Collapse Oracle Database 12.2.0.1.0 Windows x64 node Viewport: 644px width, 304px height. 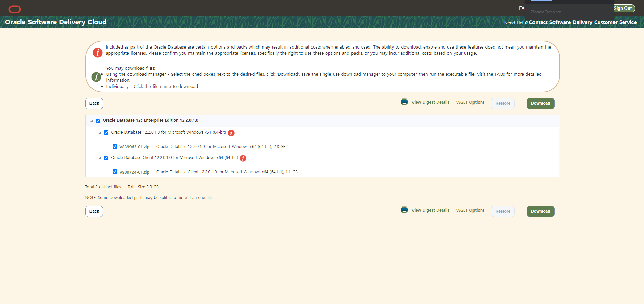pos(100,133)
